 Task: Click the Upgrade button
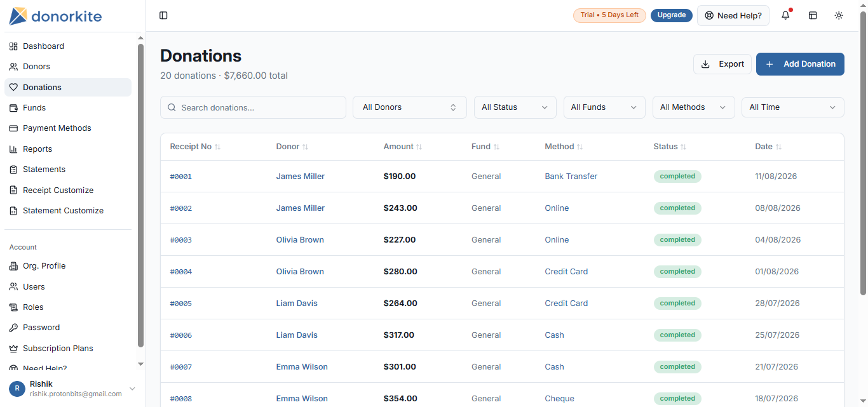pos(672,15)
